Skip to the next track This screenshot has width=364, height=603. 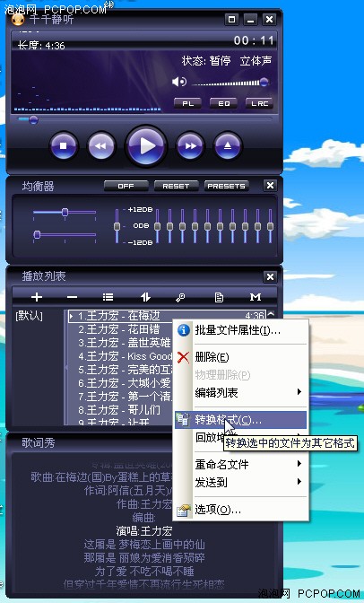coord(190,145)
